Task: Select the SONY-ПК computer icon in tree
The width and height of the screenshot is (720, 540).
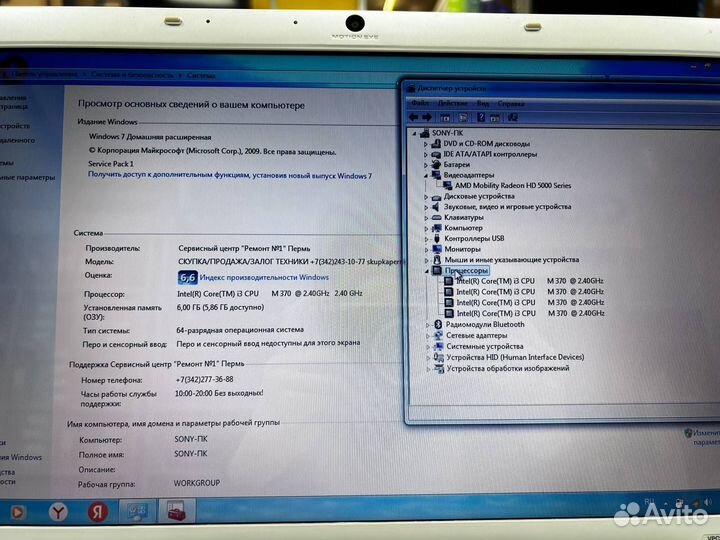Action: click(424, 133)
